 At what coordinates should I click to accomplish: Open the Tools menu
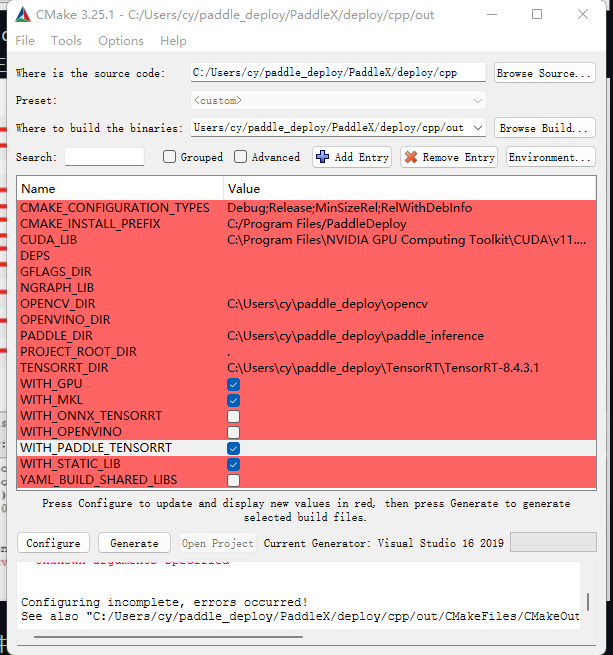[66, 41]
